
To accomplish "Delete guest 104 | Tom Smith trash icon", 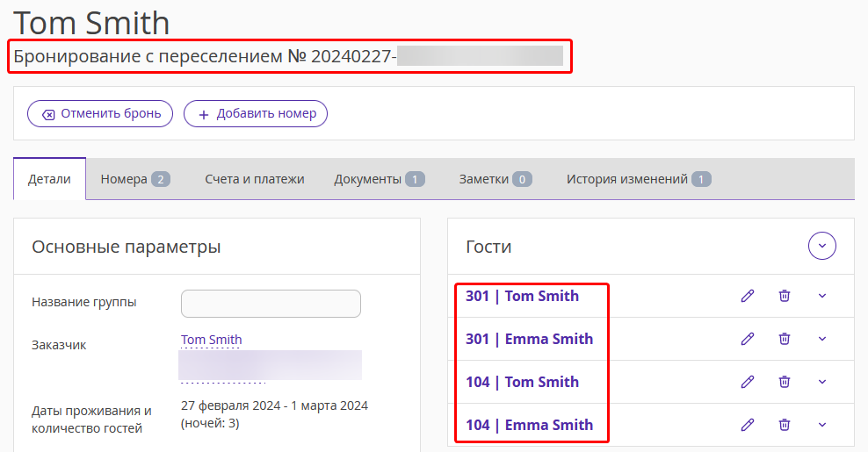I will 785,382.
